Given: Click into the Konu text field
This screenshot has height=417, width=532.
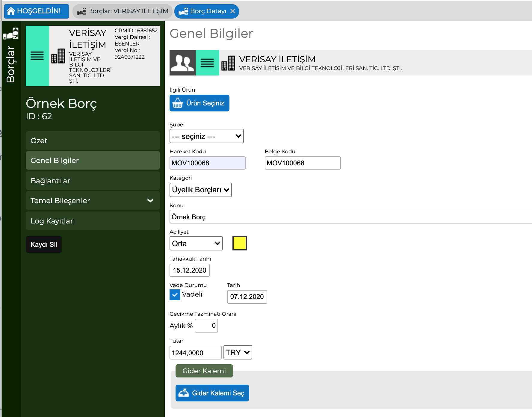Looking at the screenshot, I should click(x=351, y=217).
